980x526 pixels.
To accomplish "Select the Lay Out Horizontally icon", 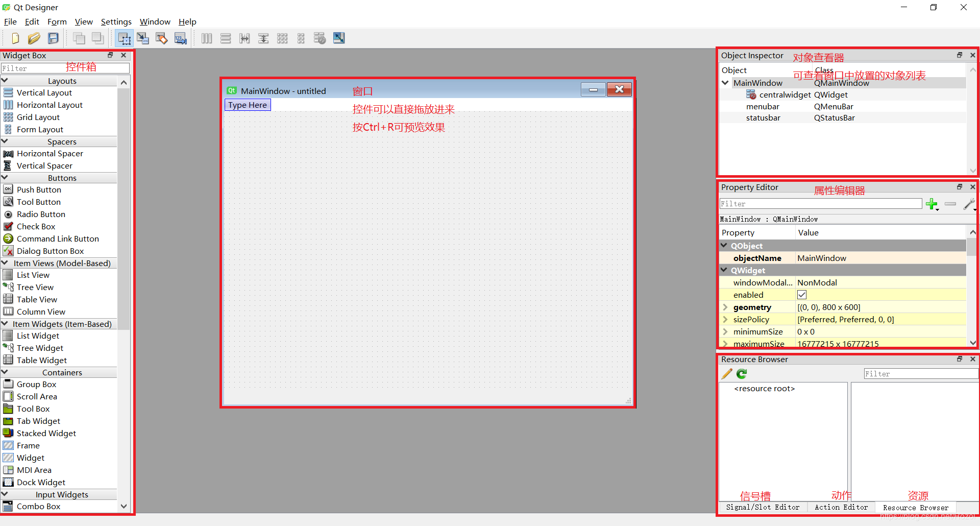I will pyautogui.click(x=206, y=38).
